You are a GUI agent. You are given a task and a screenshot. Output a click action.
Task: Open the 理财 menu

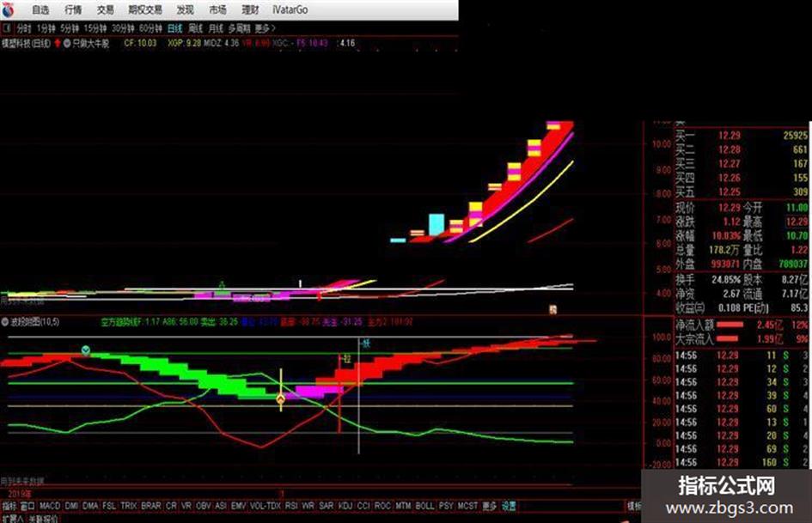pos(251,9)
